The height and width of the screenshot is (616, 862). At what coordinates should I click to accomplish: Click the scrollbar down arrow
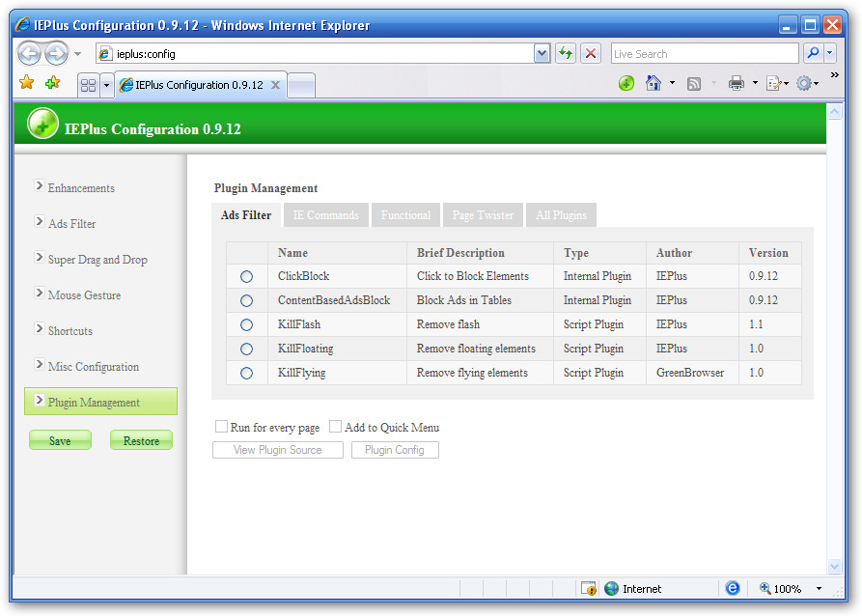point(835,566)
